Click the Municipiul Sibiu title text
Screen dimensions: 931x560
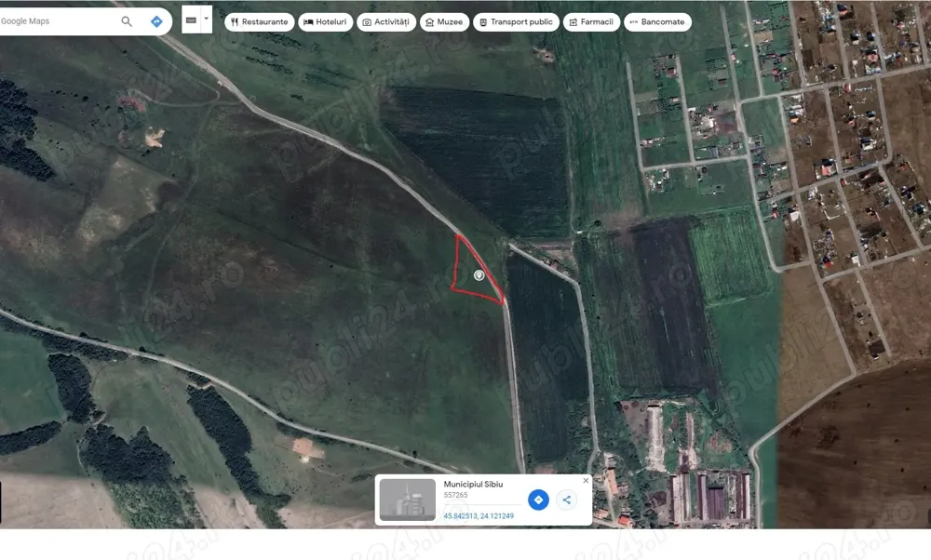coord(473,484)
